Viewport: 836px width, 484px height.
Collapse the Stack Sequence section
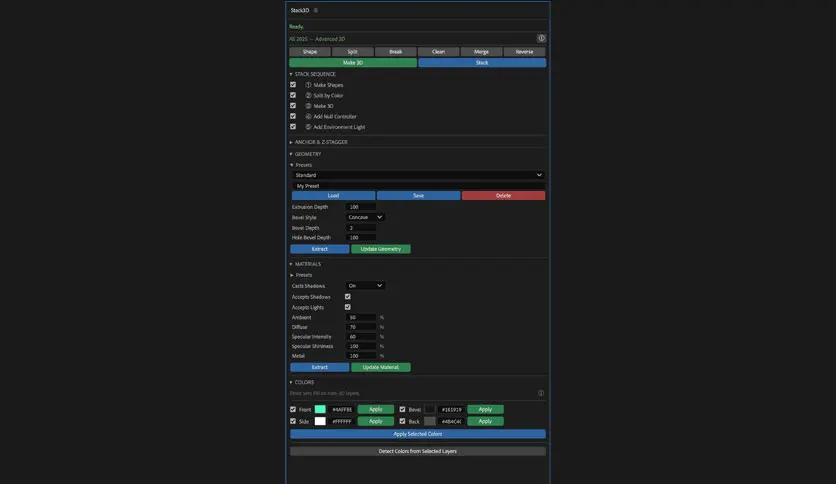click(x=291, y=74)
